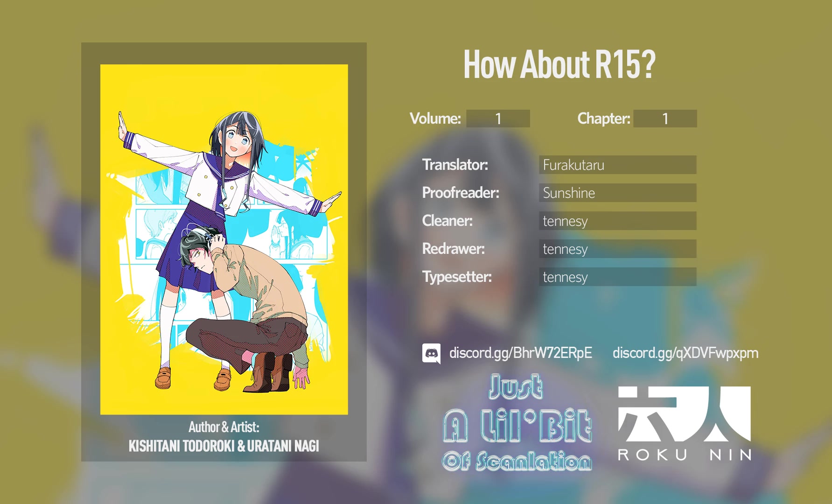
Task: Click the Typesetter field showing tennesy
Action: [618, 277]
